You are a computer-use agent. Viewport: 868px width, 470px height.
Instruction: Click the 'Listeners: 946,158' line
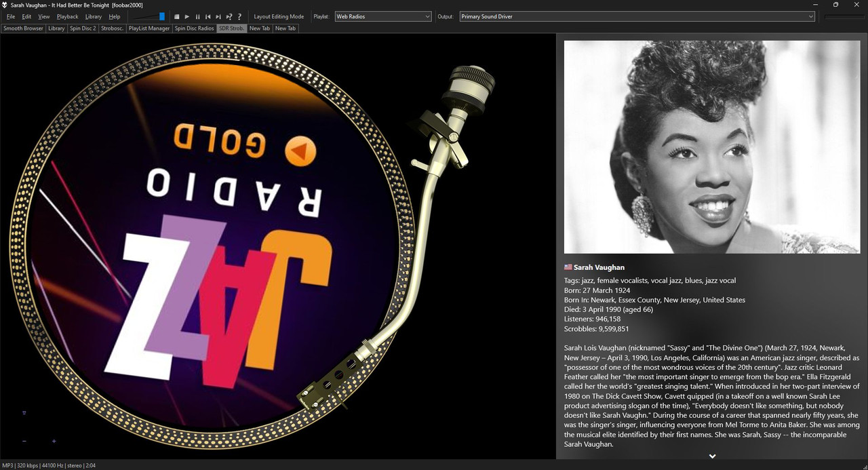(592, 319)
